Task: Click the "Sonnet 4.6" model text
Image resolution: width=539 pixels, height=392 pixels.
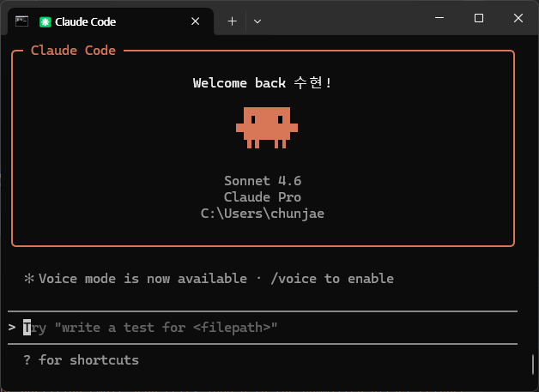Action: point(263,181)
